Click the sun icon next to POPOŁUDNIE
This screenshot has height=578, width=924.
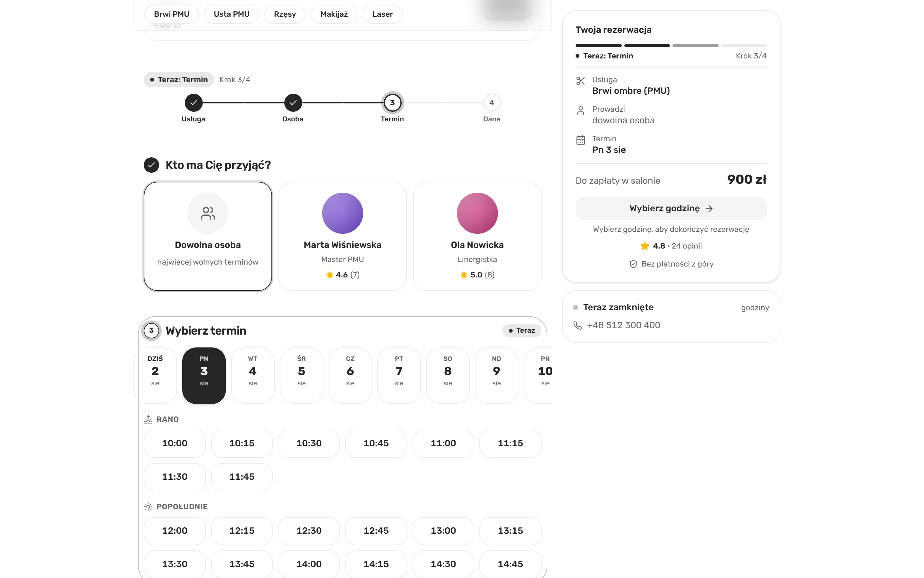coord(148,506)
